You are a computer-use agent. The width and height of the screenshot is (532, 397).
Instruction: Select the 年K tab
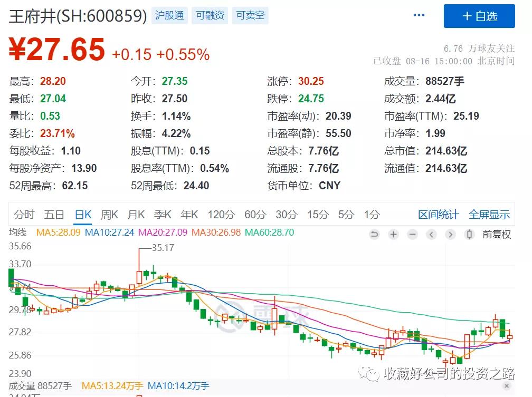pyautogui.click(x=189, y=215)
